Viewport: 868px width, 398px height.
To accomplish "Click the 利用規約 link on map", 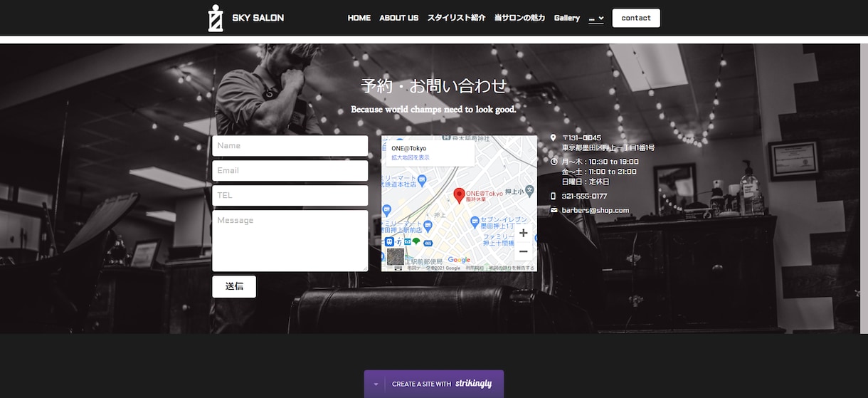I will point(475,268).
